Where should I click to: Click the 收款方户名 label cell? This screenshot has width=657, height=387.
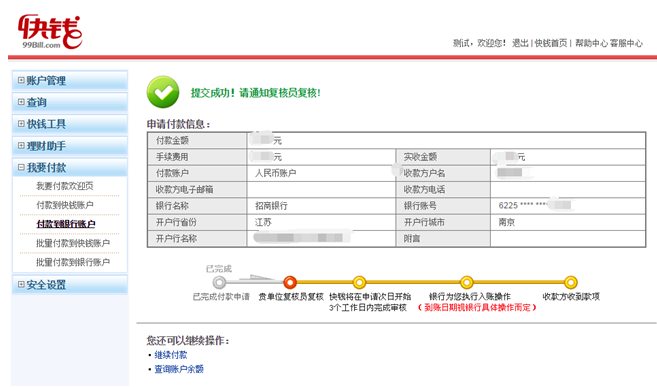(x=443, y=173)
